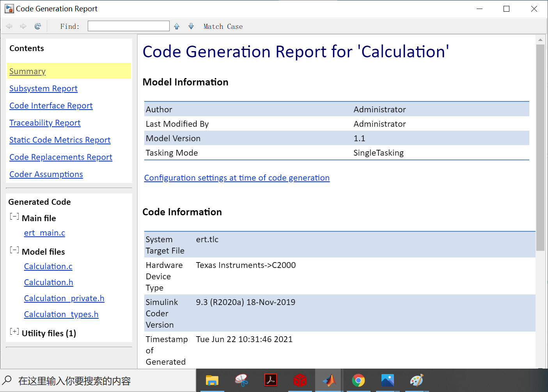The image size is (548, 392).
Task: Open the Static Code Metrics Report
Action: tap(60, 140)
